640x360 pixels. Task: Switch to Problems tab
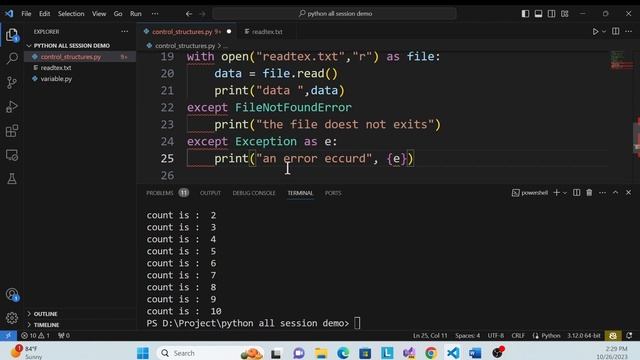click(x=160, y=193)
